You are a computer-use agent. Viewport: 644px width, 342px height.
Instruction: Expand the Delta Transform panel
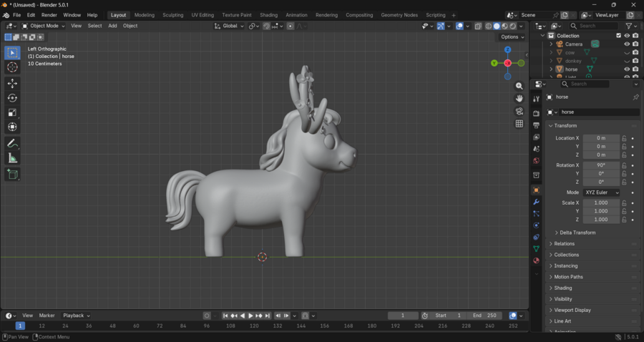(577, 233)
